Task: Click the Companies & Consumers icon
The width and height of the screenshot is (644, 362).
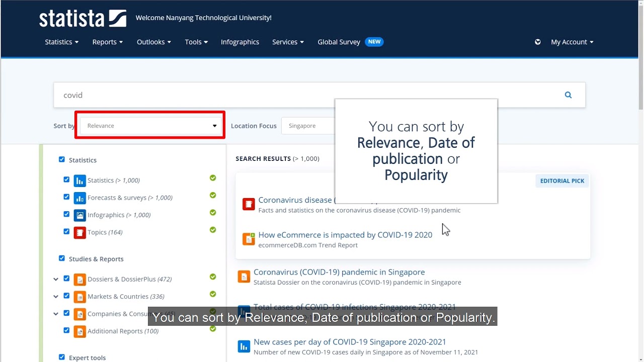Action: (x=79, y=314)
